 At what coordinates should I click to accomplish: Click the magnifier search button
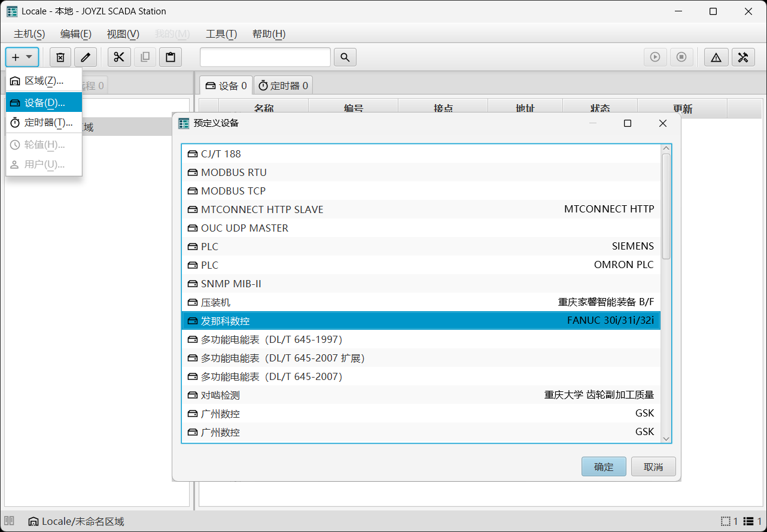click(x=345, y=57)
